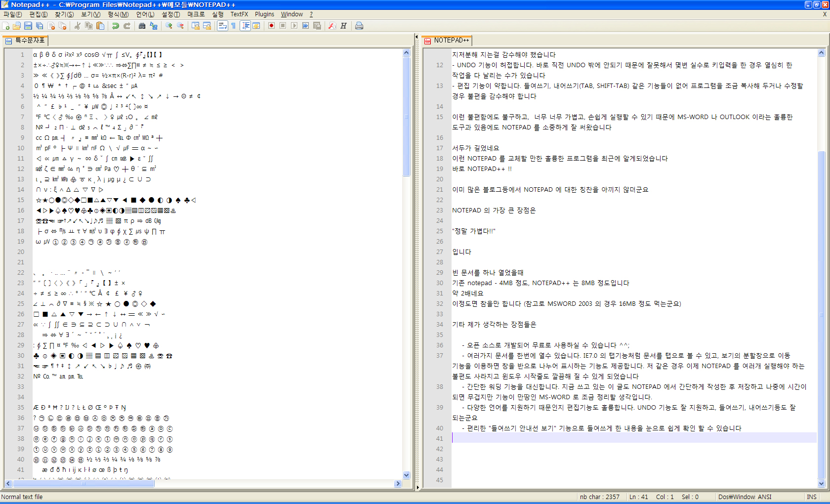
Task: Toggle the word wrap toolbar button
Action: click(x=222, y=26)
